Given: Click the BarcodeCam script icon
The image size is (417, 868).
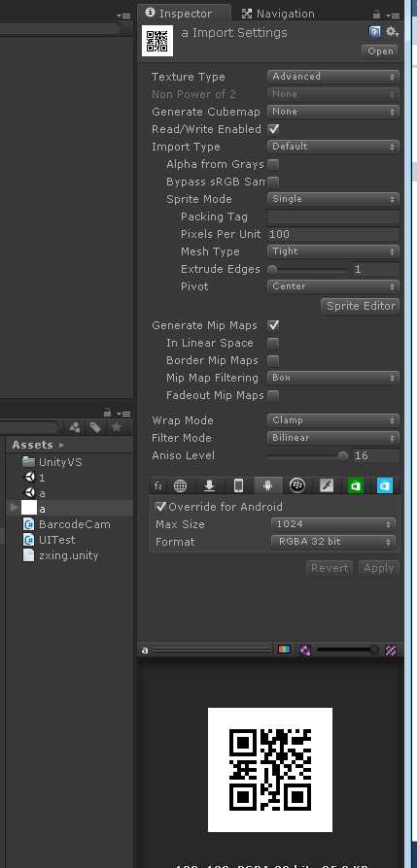Looking at the screenshot, I should coord(29,524).
